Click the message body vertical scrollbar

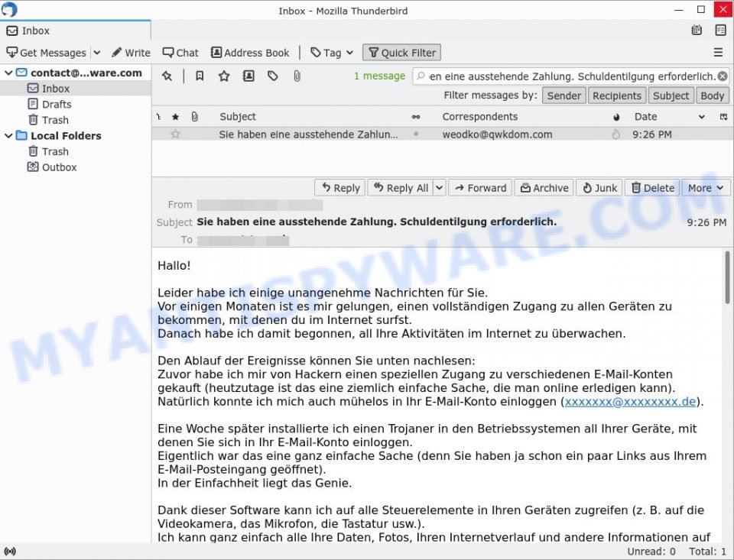coord(727,277)
